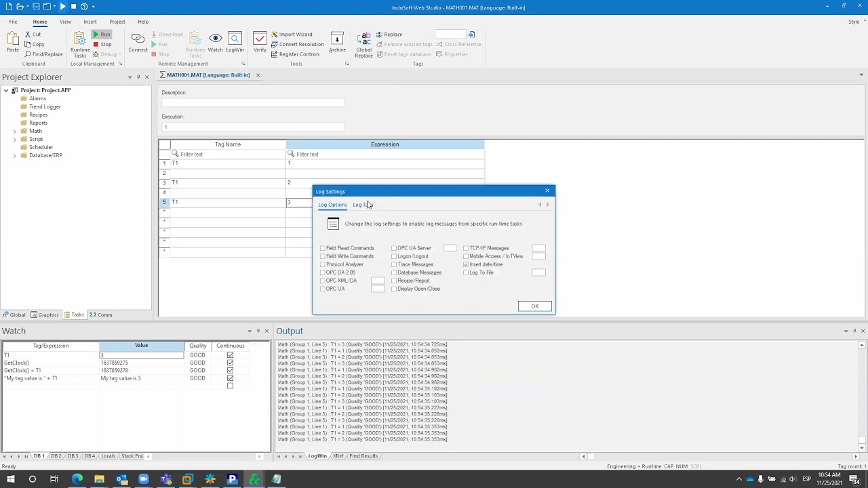Open File Explorer from the taskbar

point(99,479)
